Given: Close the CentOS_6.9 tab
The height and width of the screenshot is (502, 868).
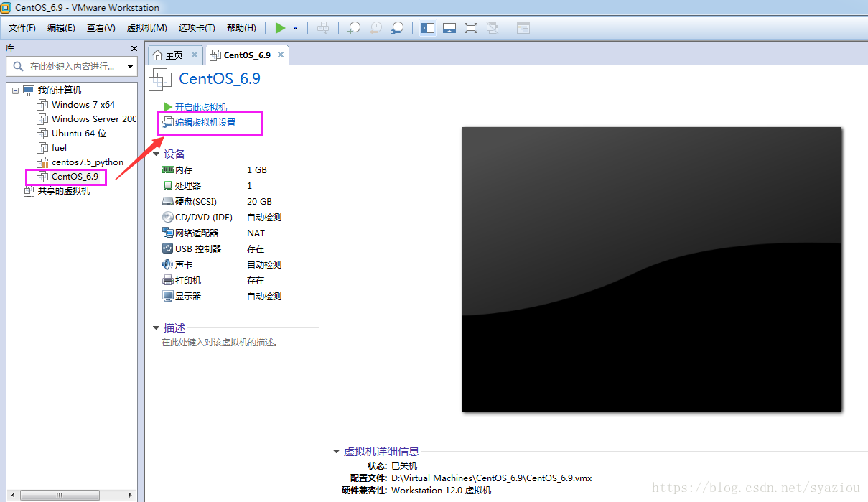Looking at the screenshot, I should click(281, 55).
